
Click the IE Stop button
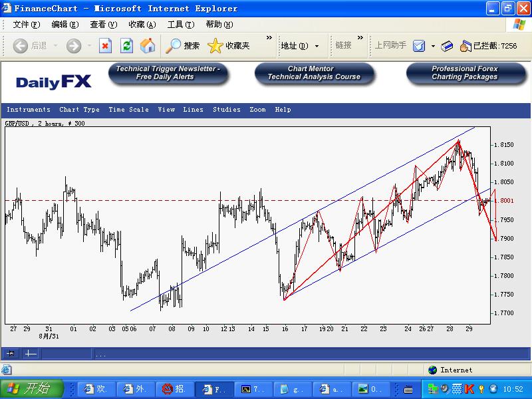[x=105, y=45]
